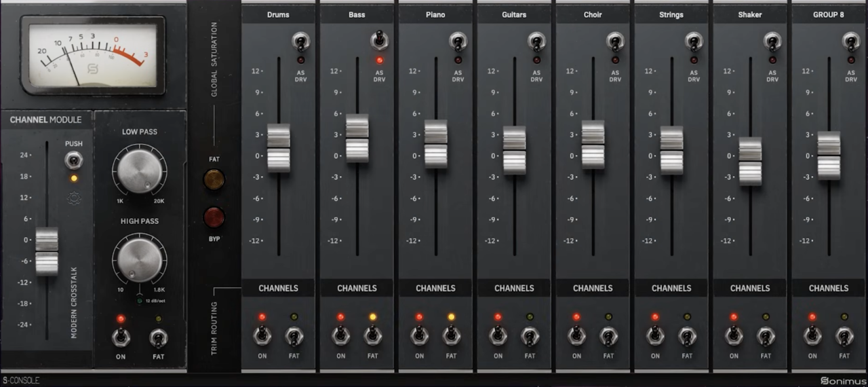Image resolution: width=868 pixels, height=387 pixels.
Task: Toggle the Bass AS DRV switch
Action: pos(379,40)
